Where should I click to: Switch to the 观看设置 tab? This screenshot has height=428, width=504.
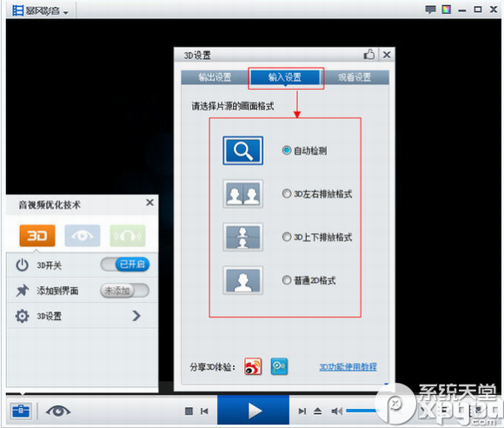(355, 77)
